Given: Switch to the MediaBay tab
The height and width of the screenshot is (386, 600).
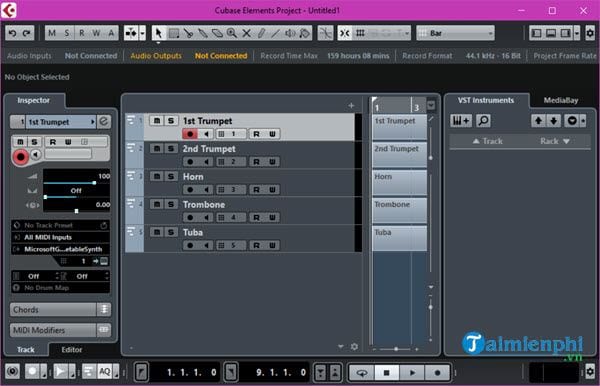Looking at the screenshot, I should point(561,100).
